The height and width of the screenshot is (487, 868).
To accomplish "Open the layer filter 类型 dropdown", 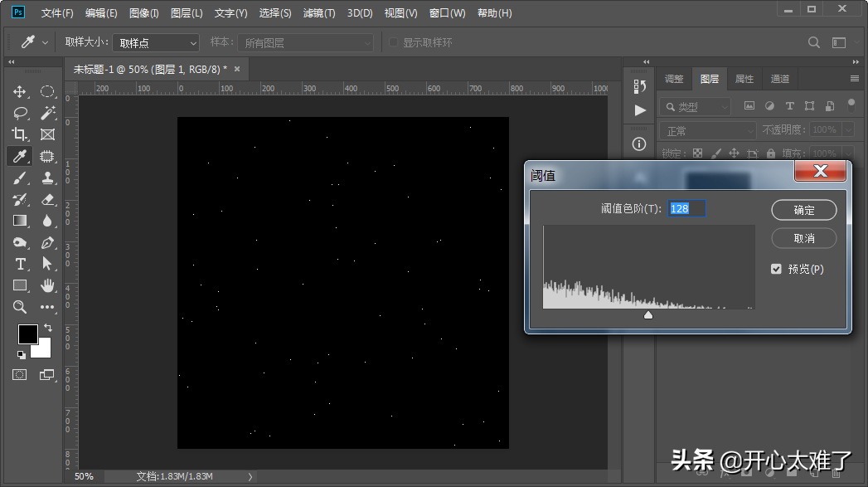I will (696, 106).
